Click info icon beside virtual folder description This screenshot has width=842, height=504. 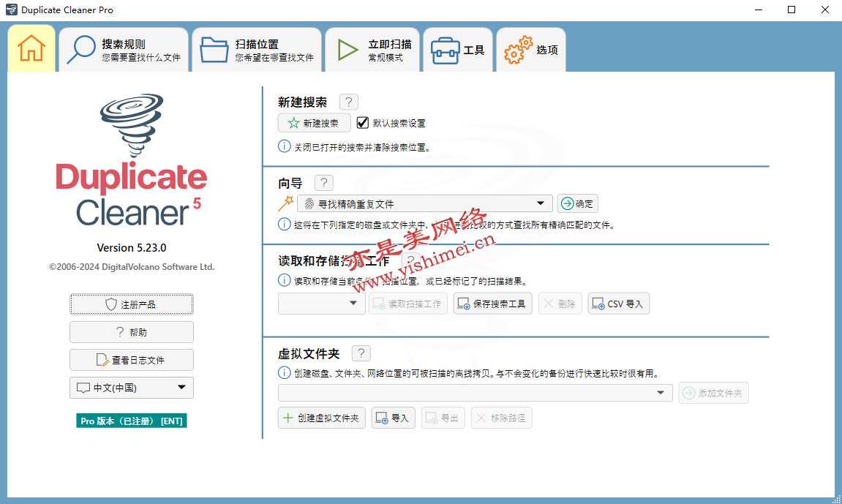(x=284, y=372)
